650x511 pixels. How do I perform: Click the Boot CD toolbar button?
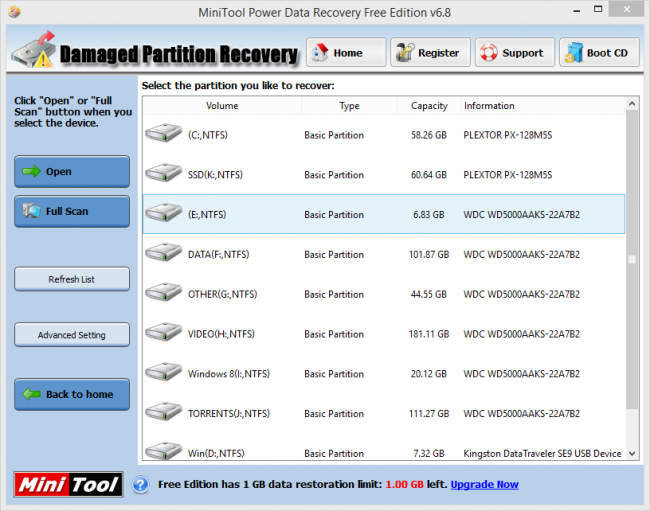click(599, 53)
